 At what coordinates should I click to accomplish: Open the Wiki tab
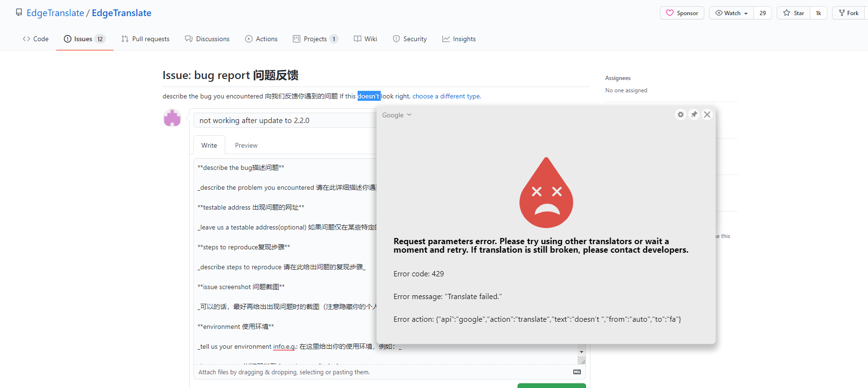[365, 39]
